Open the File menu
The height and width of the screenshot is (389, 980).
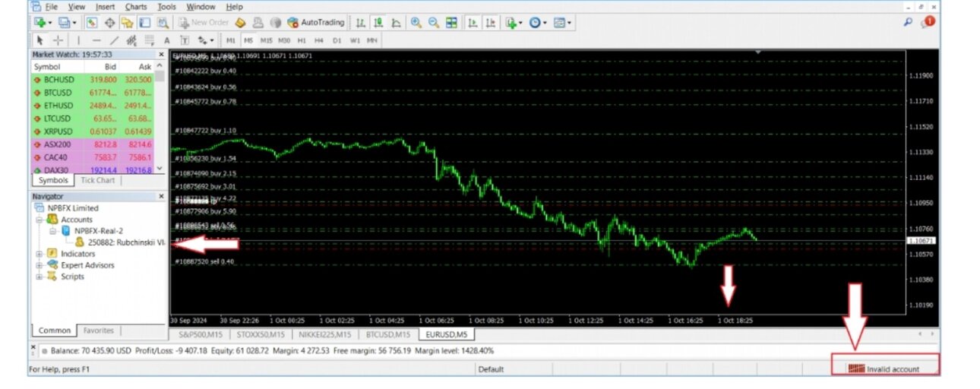tap(51, 7)
